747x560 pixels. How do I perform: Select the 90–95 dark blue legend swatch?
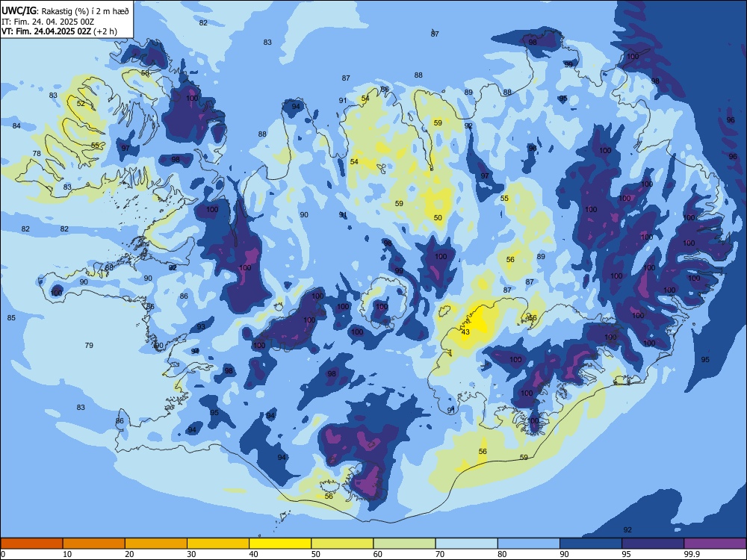click(591, 544)
